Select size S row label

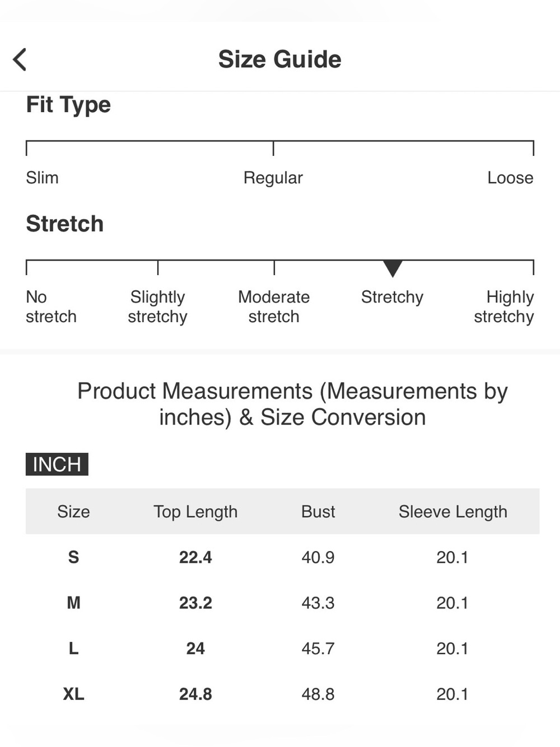[x=73, y=557]
